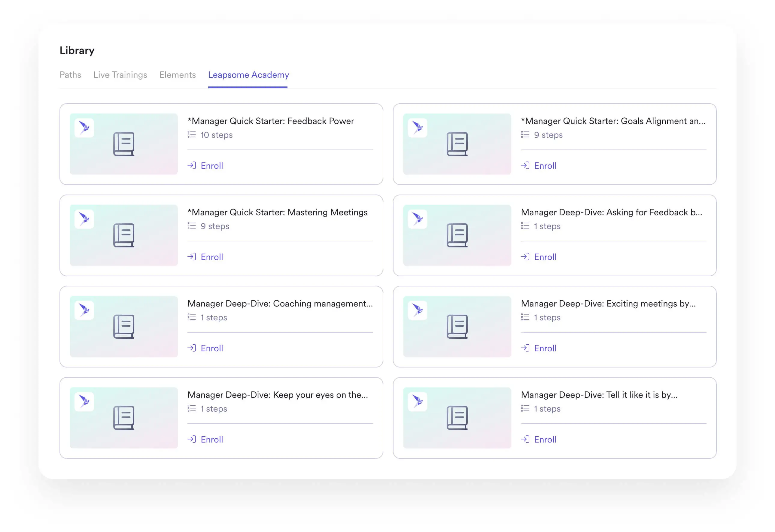Click Leapsome logo badge on Coaching management card
The width and height of the screenshot is (775, 532).
pyautogui.click(x=84, y=310)
